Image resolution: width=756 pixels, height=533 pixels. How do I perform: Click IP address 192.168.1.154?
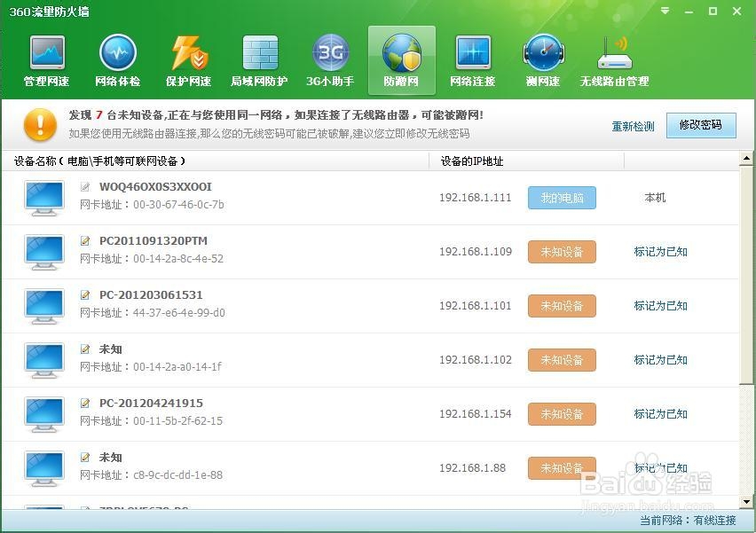tap(476, 414)
